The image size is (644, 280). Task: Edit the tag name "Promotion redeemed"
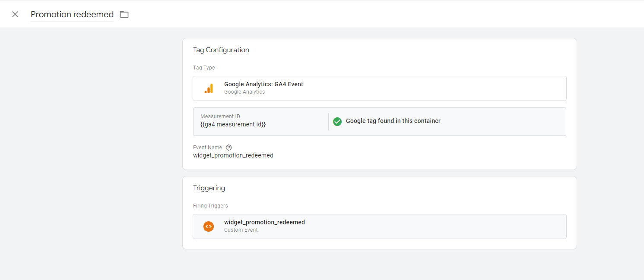pos(72,14)
